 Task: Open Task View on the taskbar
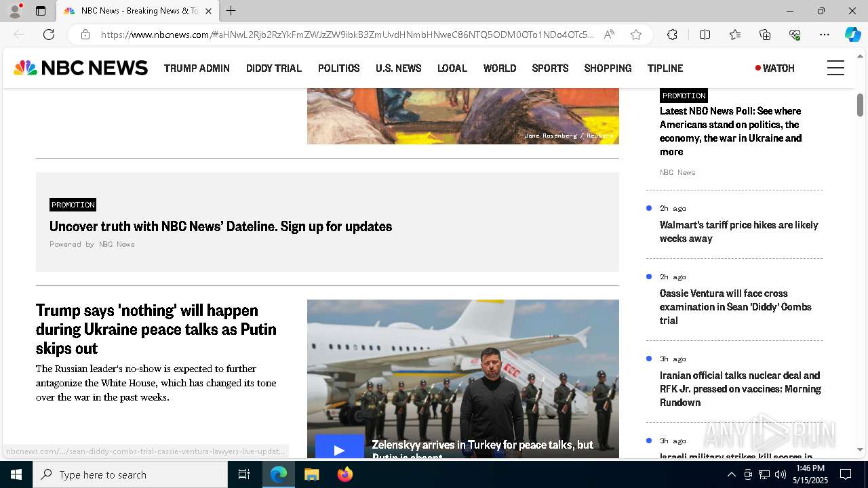pyautogui.click(x=244, y=474)
